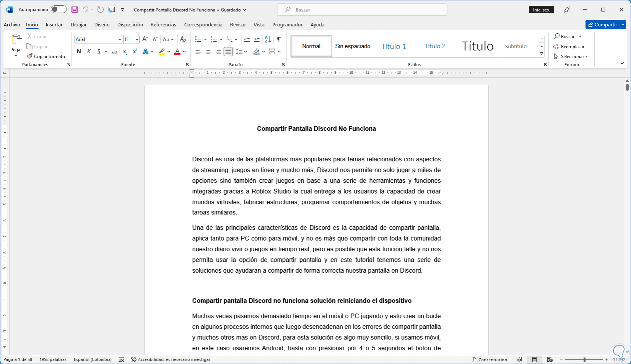
Task: Toggle strikethrough formatting
Action: click(114, 52)
